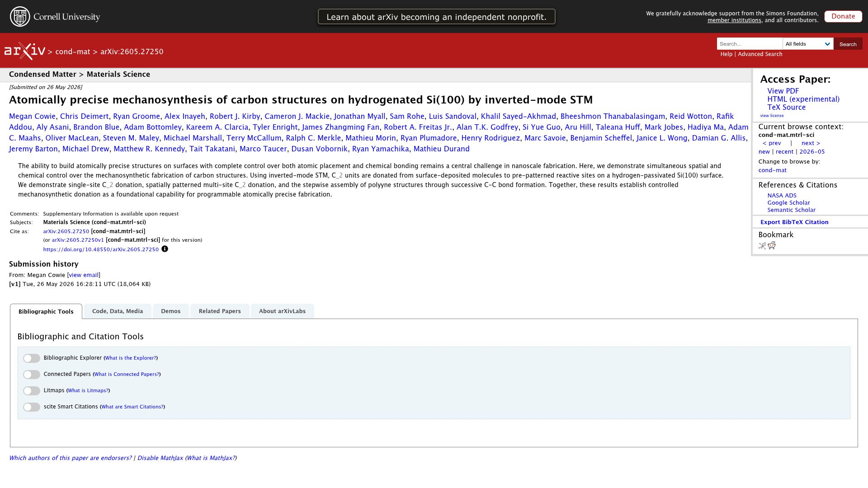Click the Search button
868x488 pixels.
pos(848,44)
